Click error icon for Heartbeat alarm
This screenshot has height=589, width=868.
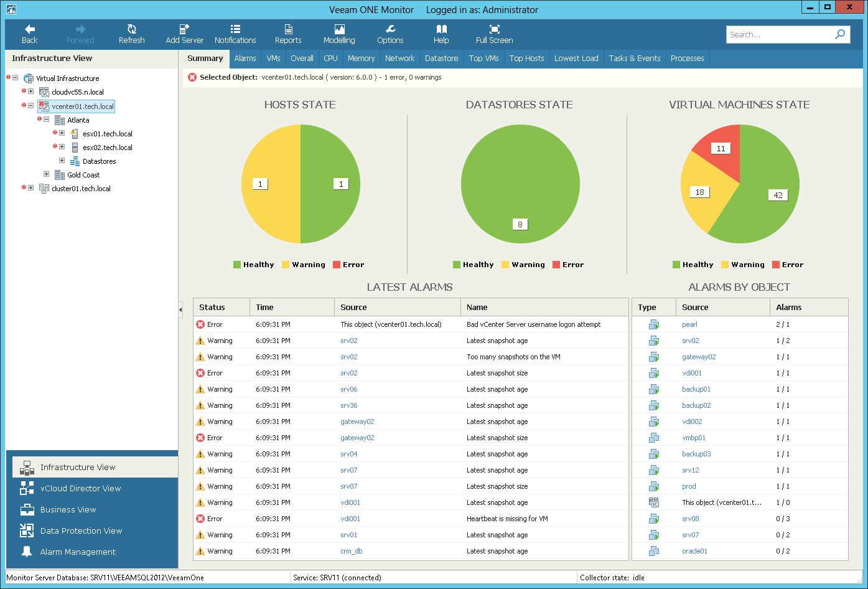200,519
